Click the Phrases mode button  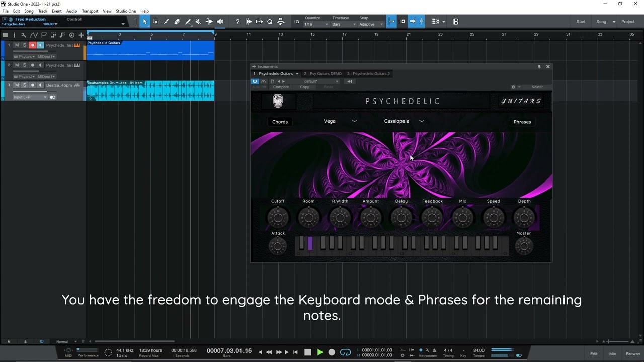tap(522, 122)
